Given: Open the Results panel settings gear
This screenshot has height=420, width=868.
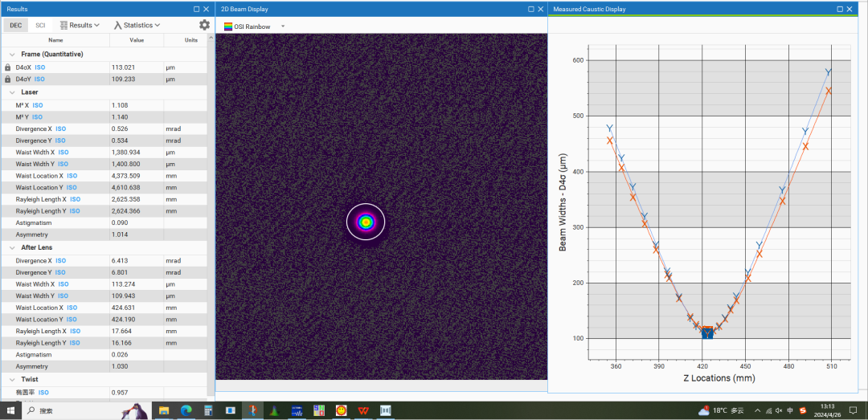Looking at the screenshot, I should [204, 25].
